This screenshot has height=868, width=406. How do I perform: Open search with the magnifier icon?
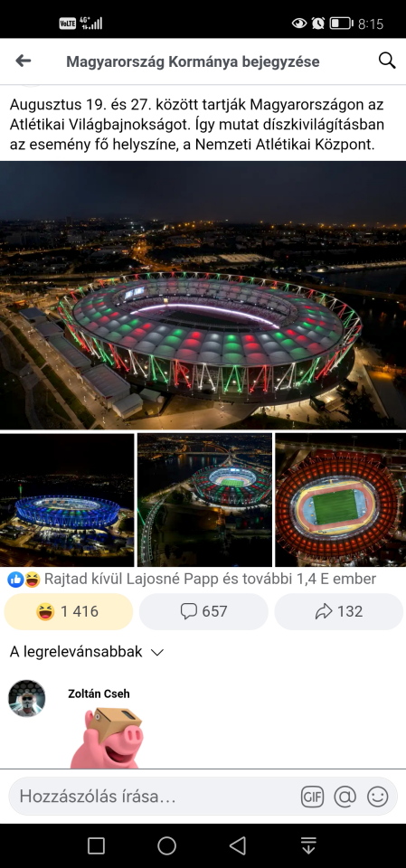(x=387, y=61)
